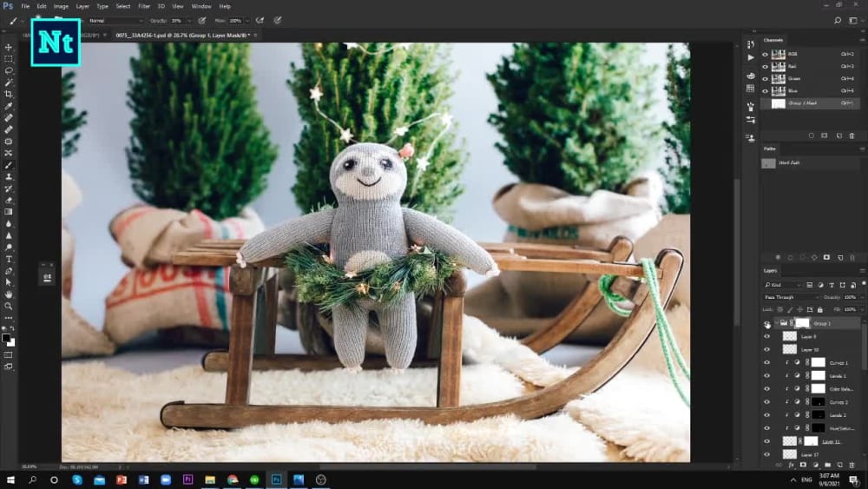Image resolution: width=868 pixels, height=489 pixels.
Task: Open the Image menu
Action: pyautogui.click(x=61, y=6)
